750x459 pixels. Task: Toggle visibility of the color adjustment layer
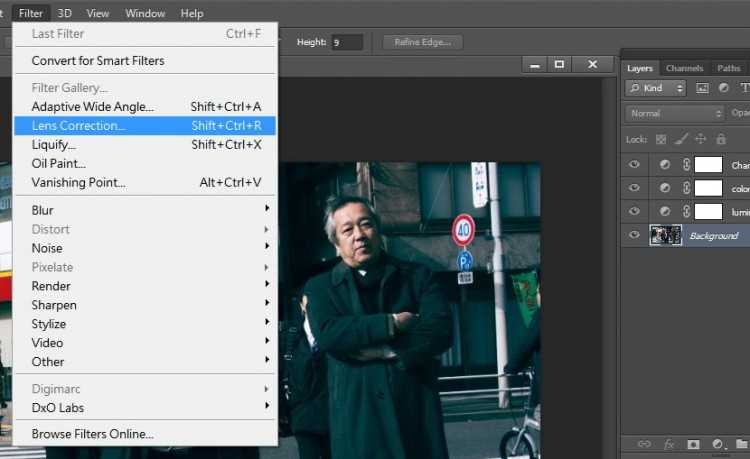[633, 188]
